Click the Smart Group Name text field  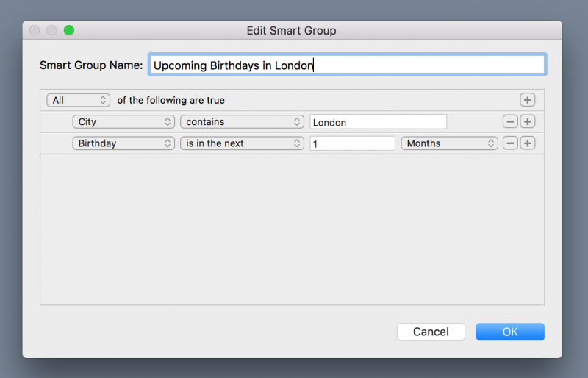(347, 65)
